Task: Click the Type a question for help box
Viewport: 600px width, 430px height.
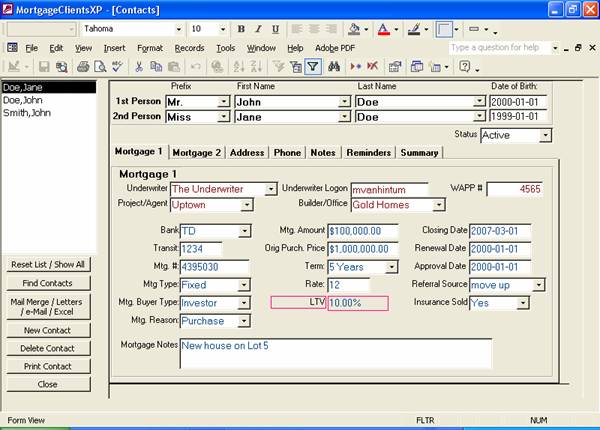Action: (500, 47)
